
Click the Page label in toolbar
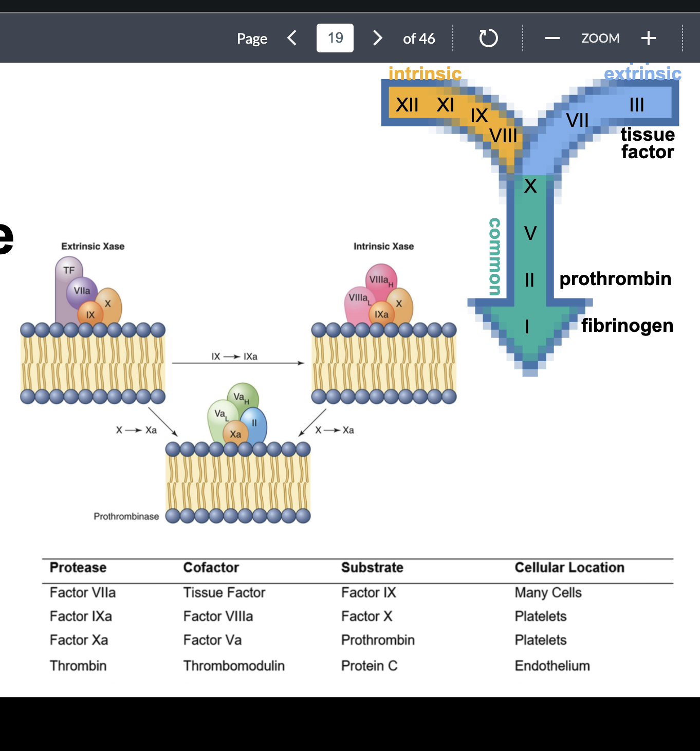coord(252,39)
